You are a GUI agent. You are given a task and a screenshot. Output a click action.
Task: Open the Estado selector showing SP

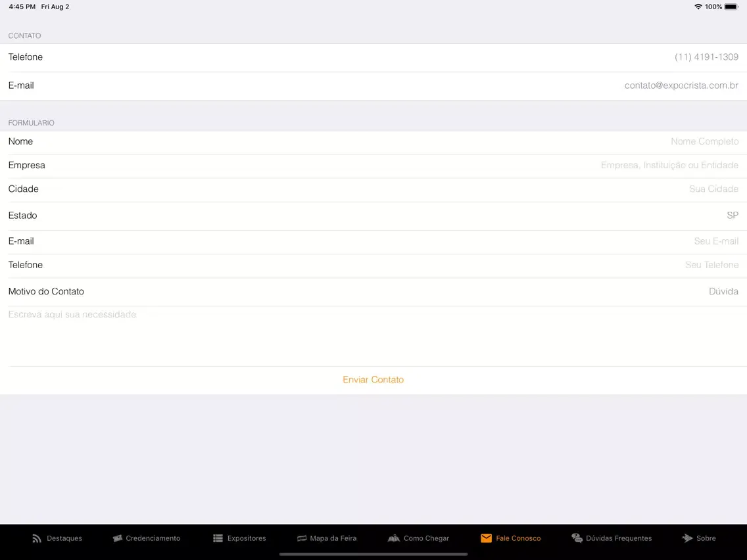tap(373, 216)
